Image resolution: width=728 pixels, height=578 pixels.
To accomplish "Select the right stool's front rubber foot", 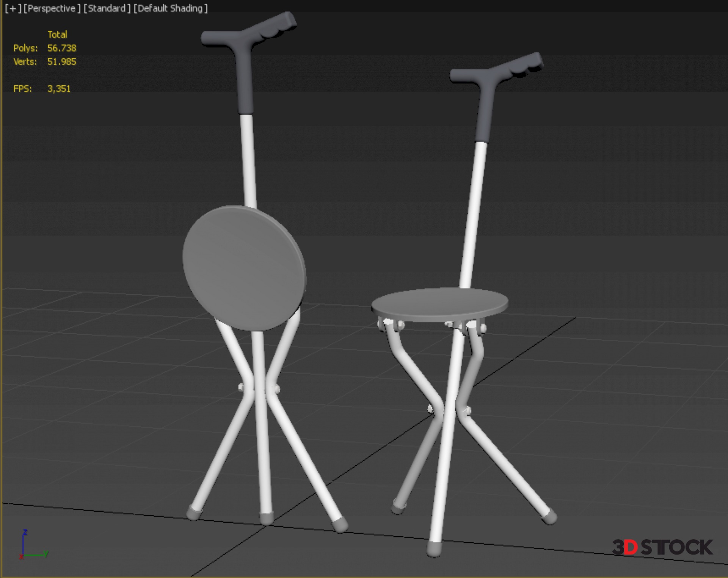I will click(x=434, y=549).
